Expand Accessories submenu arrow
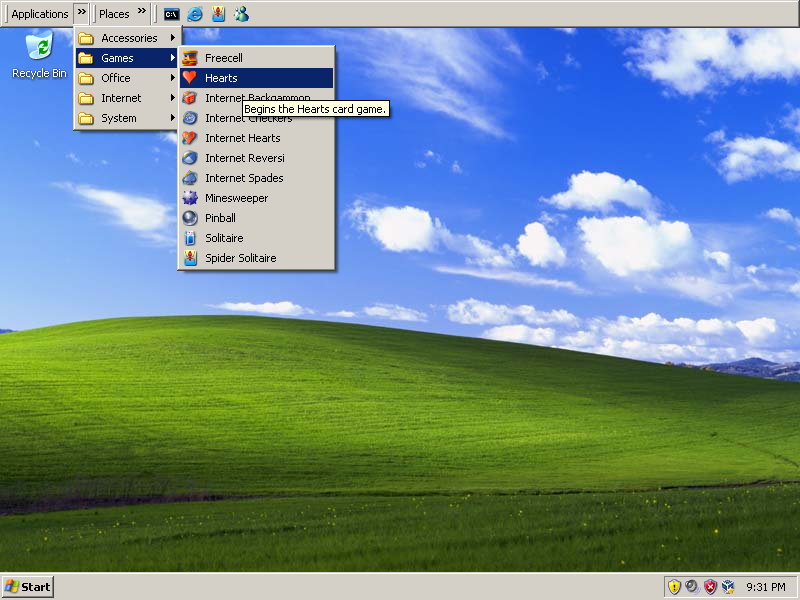 click(x=173, y=38)
